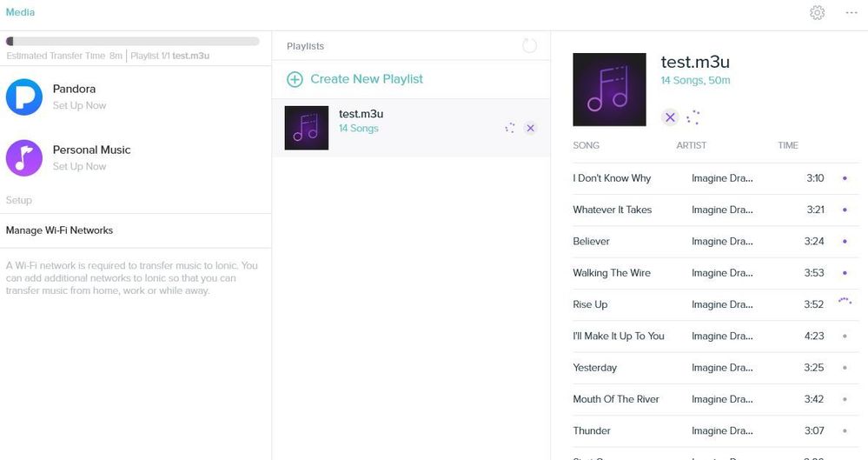Click Create New Playlist
Screen dimensions: 868x460
coord(366,79)
